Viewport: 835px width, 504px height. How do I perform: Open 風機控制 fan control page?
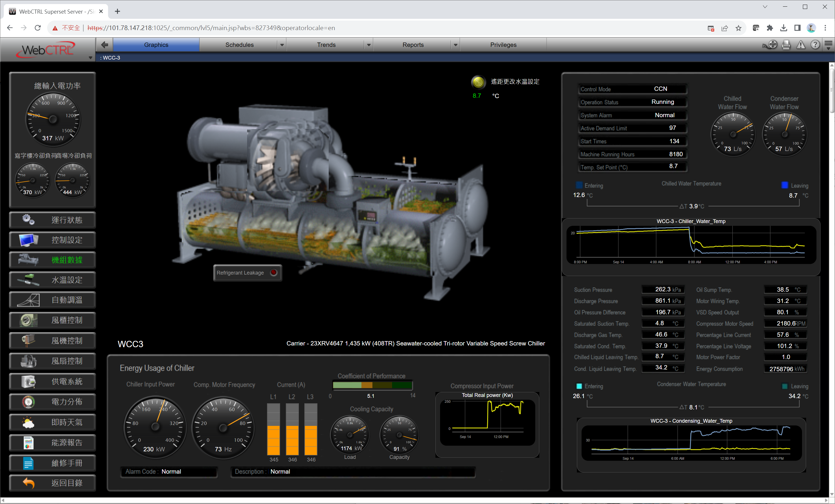pyautogui.click(x=53, y=341)
